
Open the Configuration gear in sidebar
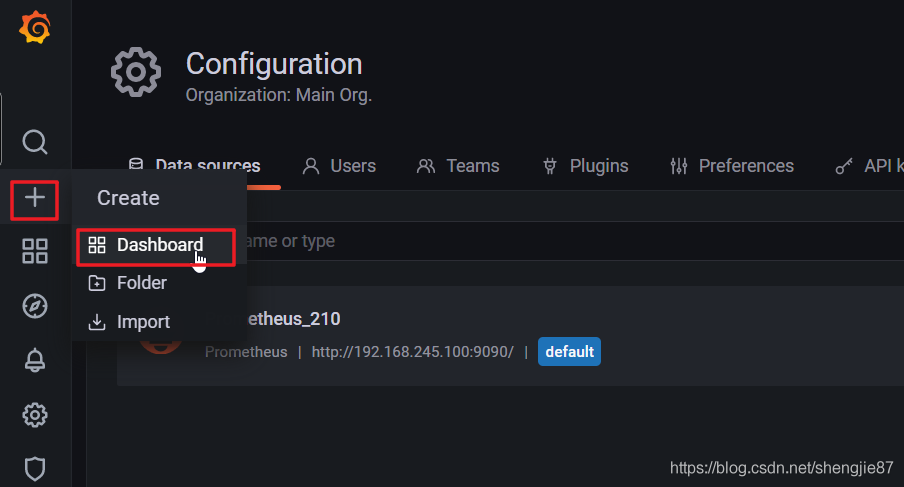(35, 415)
